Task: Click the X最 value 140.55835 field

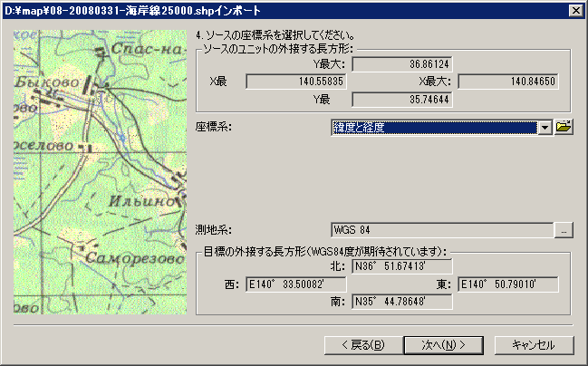Action: tap(296, 82)
